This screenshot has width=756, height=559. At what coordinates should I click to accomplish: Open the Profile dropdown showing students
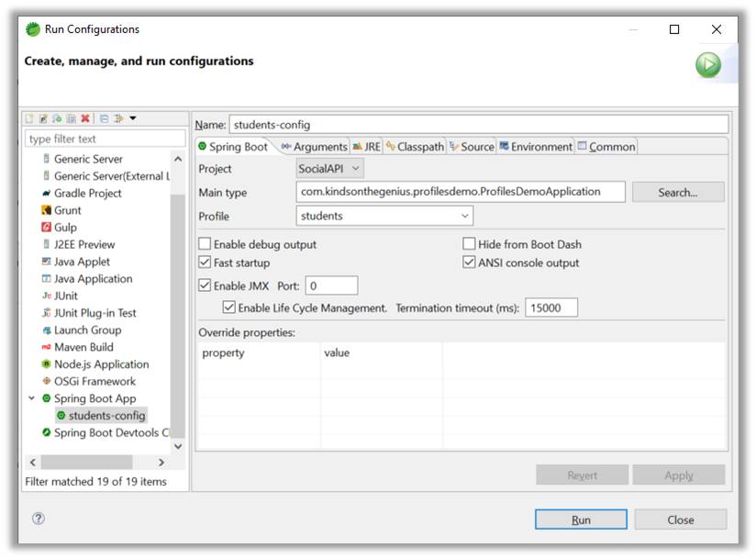[x=384, y=217]
